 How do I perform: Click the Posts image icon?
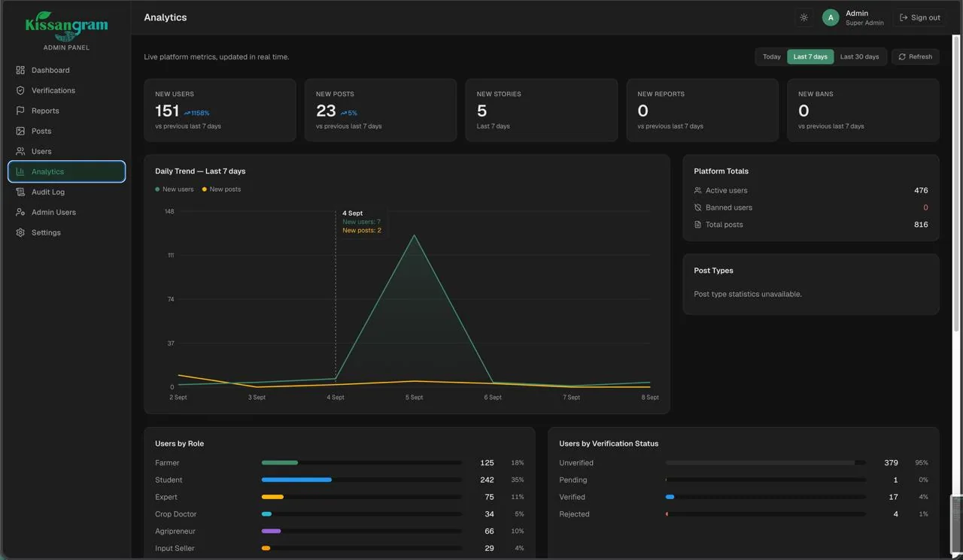(x=20, y=131)
